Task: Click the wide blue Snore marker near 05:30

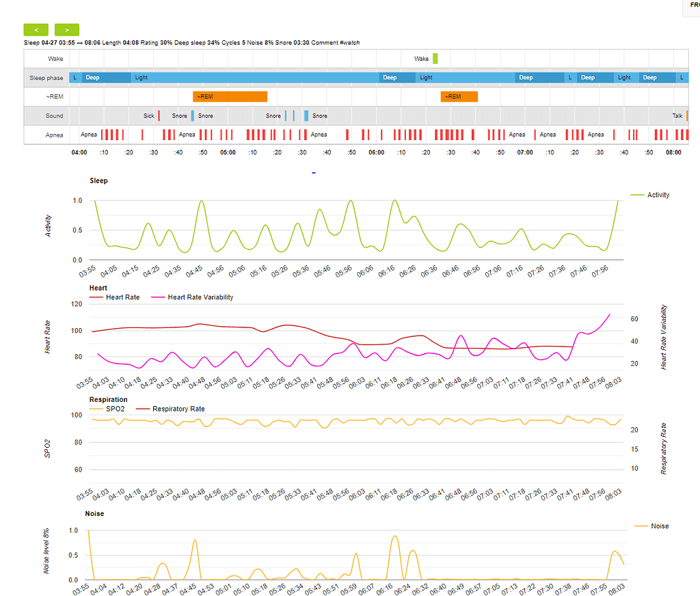Action: (306, 116)
